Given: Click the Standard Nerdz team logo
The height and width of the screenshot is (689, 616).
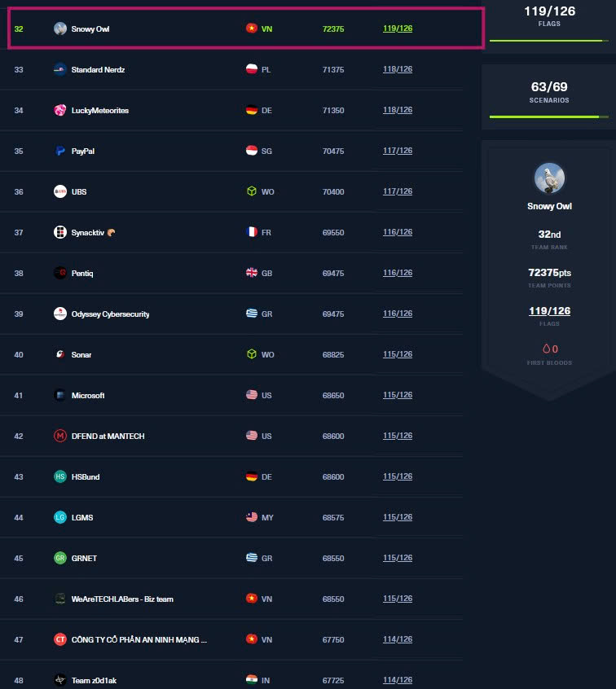Looking at the screenshot, I should point(60,69).
